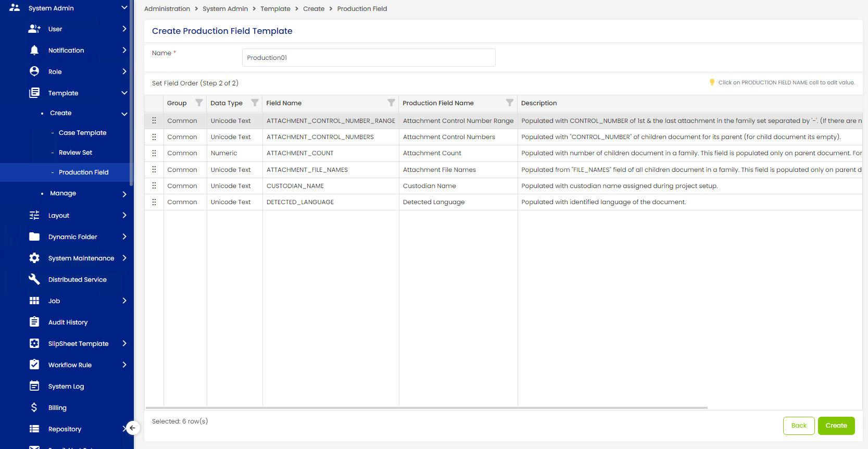Click the Repository list icon

(34, 429)
